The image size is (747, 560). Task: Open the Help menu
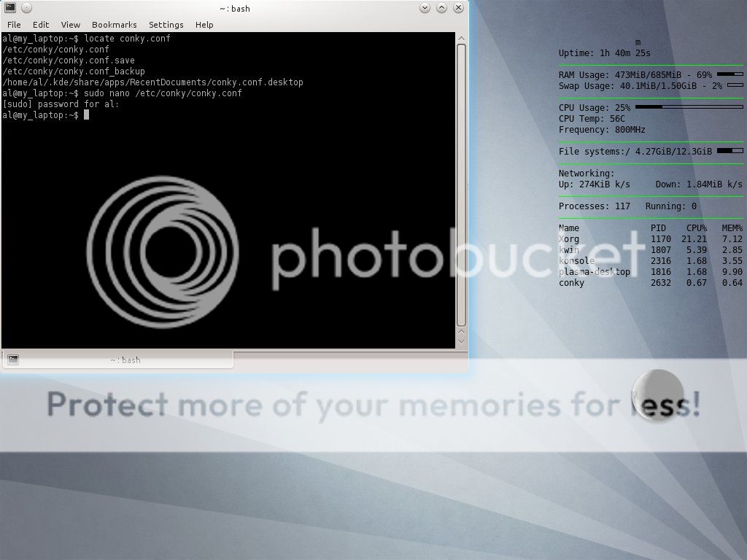204,24
